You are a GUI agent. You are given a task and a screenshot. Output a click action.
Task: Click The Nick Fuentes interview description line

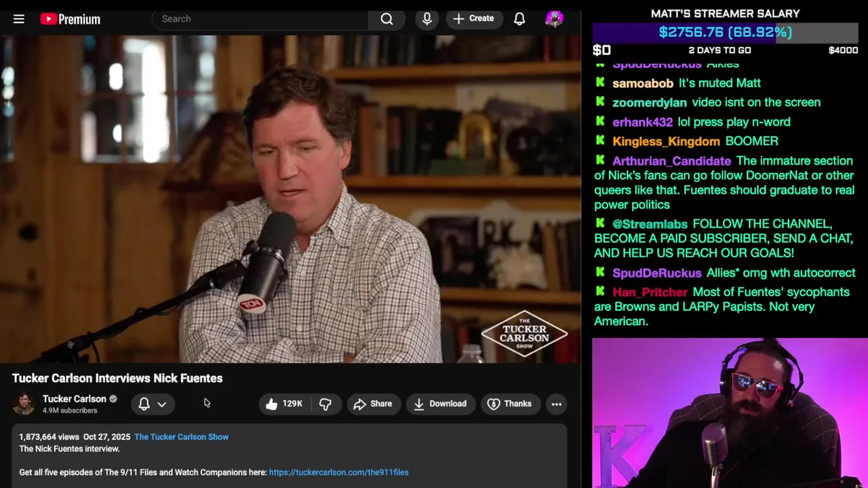[69, 449]
